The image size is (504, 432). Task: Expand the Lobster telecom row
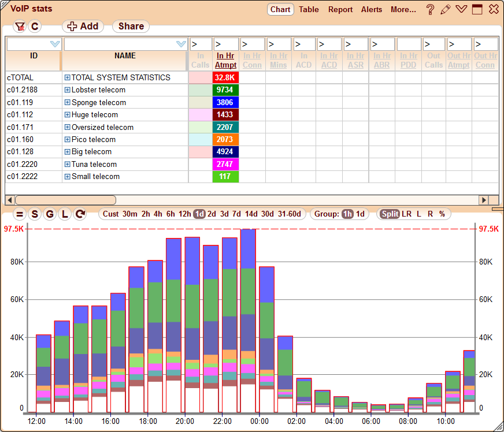pos(68,90)
